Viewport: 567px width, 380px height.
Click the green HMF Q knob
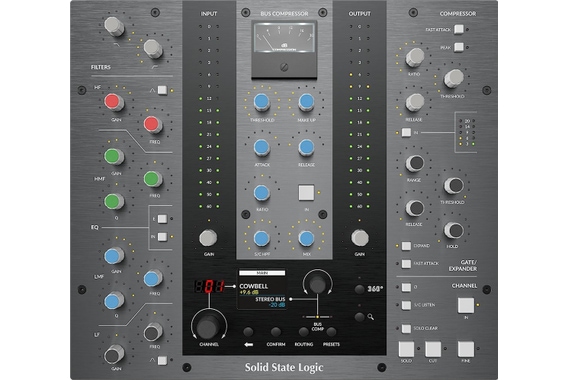tap(114, 202)
